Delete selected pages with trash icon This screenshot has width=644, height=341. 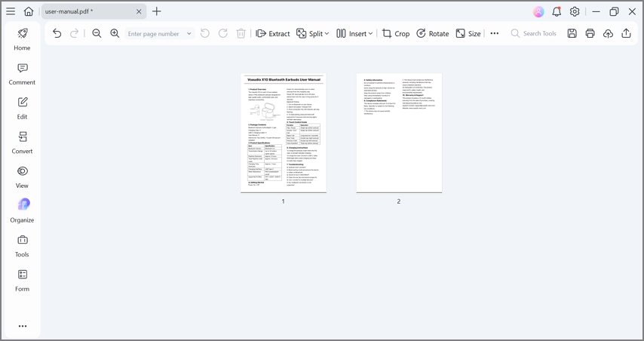(241, 34)
